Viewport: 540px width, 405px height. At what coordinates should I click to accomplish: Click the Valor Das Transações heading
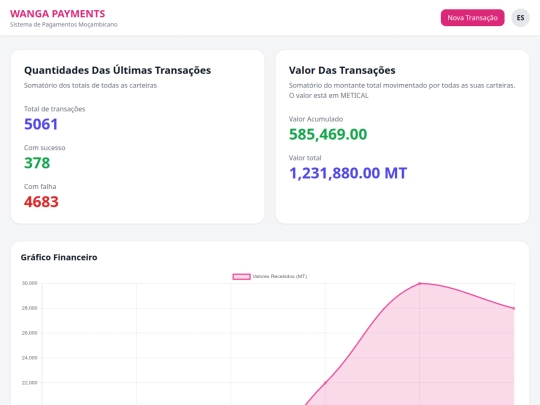point(342,70)
